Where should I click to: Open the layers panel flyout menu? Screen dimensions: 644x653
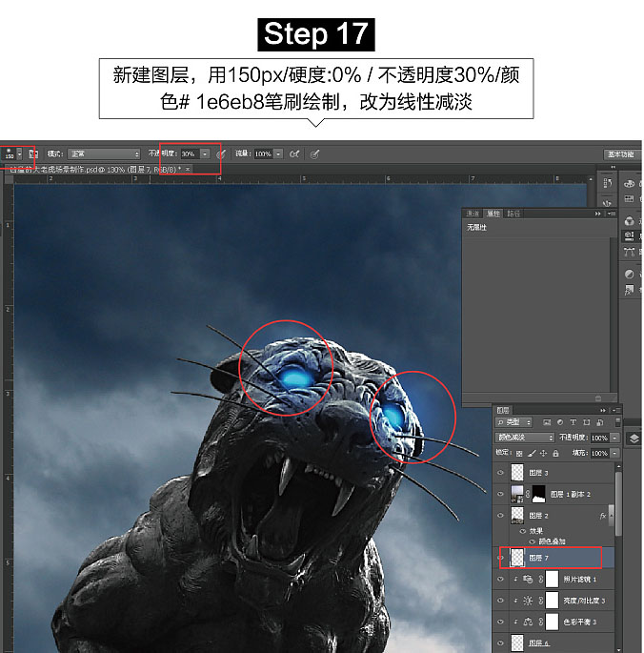[615, 410]
